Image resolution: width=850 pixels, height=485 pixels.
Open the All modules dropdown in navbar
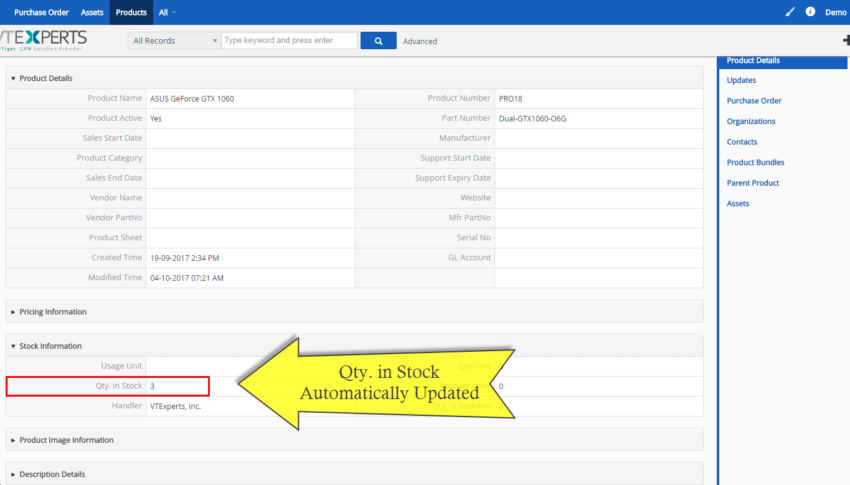(x=167, y=12)
